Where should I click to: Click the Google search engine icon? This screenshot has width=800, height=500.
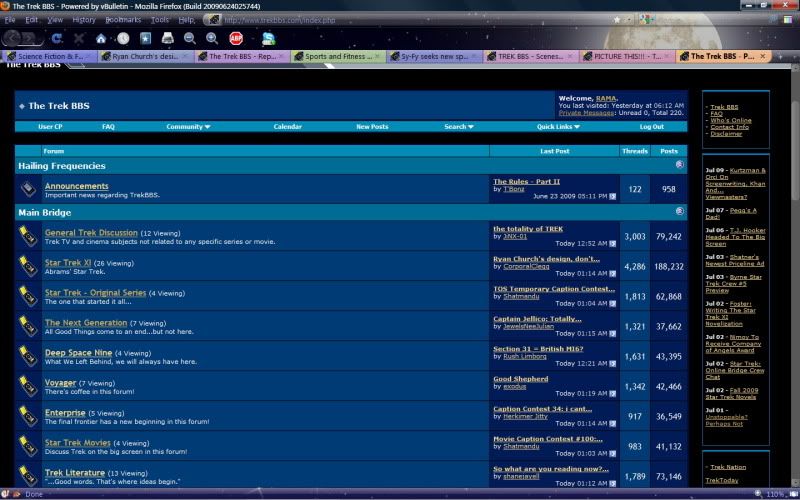(646, 20)
